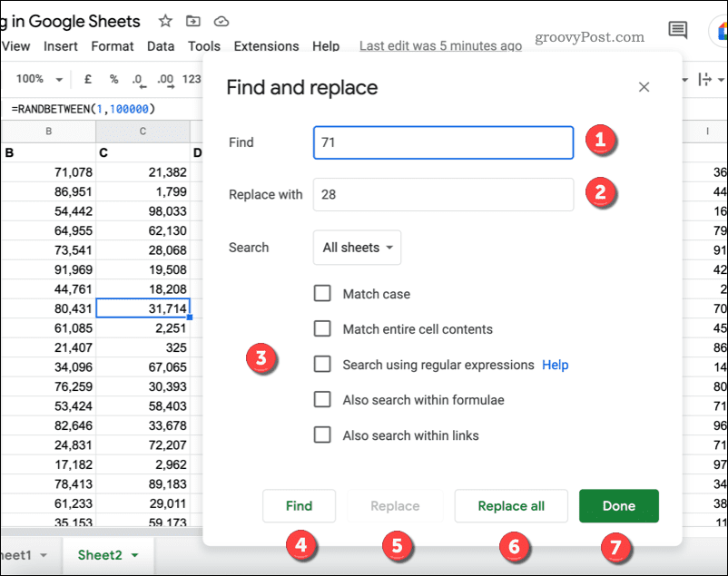728x576 pixels.
Task: Click decrease decimal places button
Action: 139,81
